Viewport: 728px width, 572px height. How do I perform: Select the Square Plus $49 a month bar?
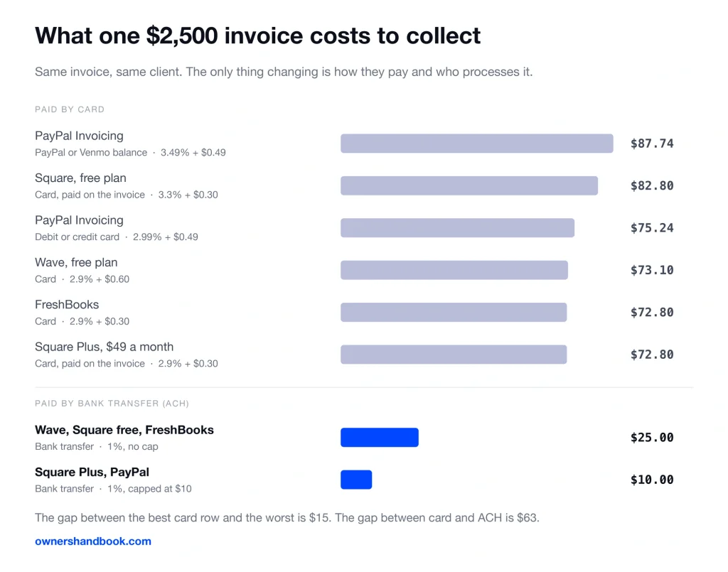(454, 355)
